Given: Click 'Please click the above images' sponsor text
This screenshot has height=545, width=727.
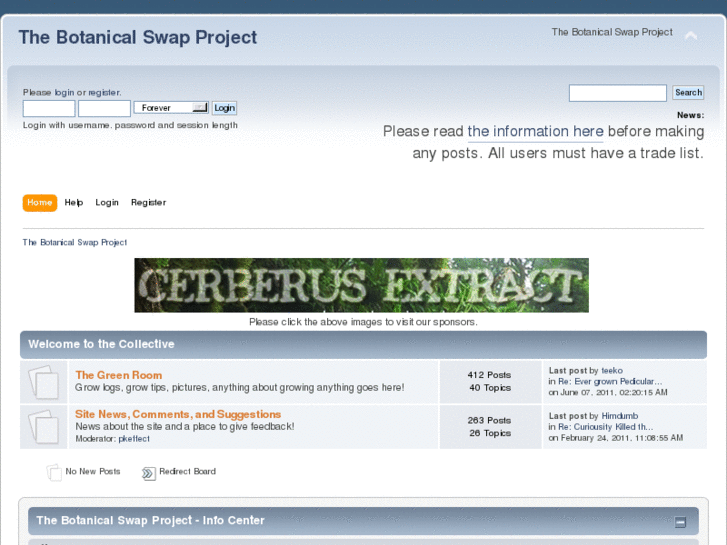Looking at the screenshot, I should 363,322.
